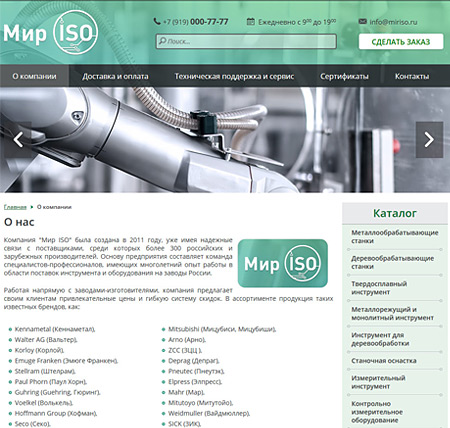Click email link info@miriso.ru
The image size is (450, 428).
point(393,22)
